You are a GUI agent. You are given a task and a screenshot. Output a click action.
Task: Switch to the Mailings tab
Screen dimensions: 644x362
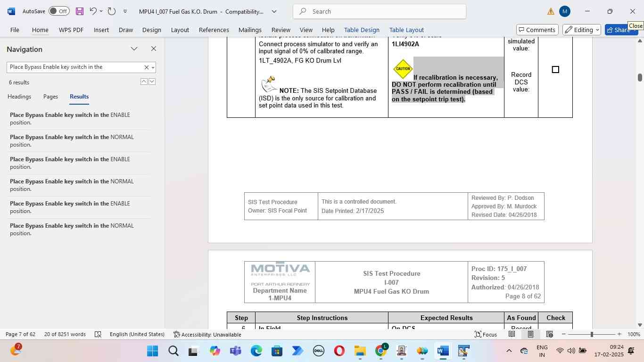[x=250, y=30]
